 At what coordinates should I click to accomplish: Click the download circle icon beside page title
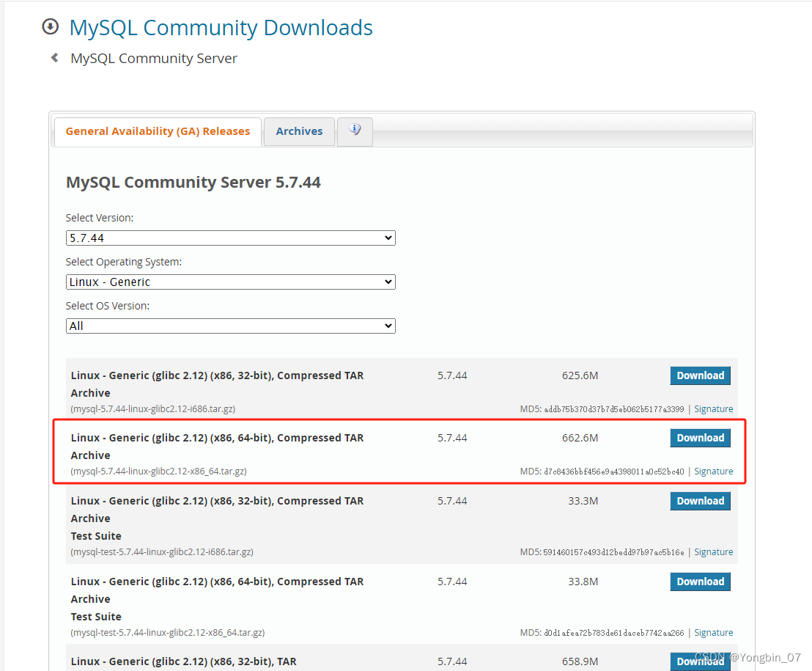pyautogui.click(x=51, y=26)
